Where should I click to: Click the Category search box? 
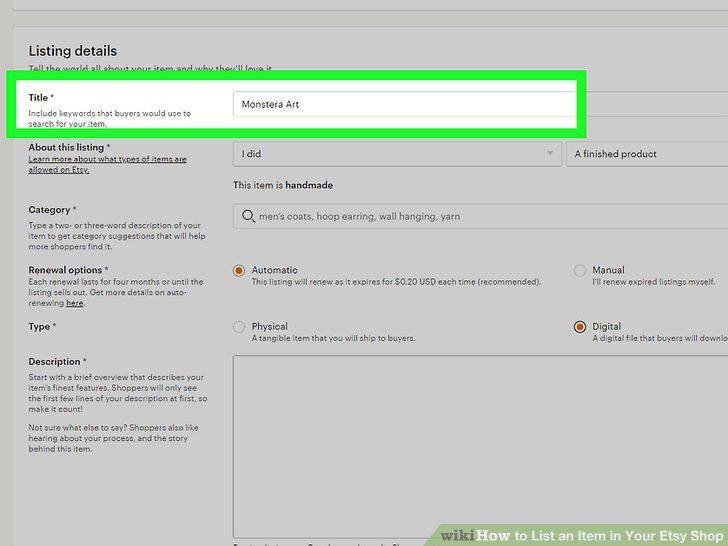point(480,216)
